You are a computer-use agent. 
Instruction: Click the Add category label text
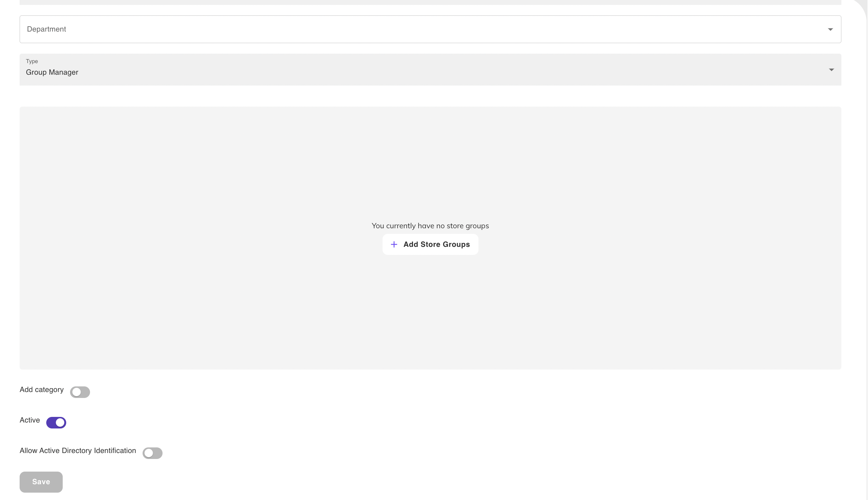[x=42, y=390]
